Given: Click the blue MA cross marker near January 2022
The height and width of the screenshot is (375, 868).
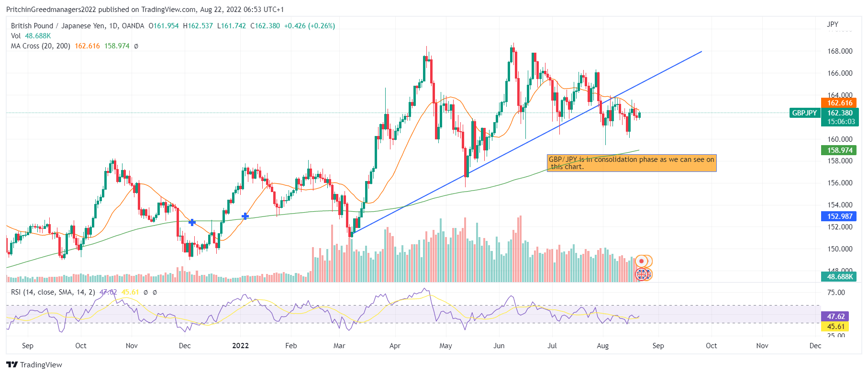Looking at the screenshot, I should (245, 216).
